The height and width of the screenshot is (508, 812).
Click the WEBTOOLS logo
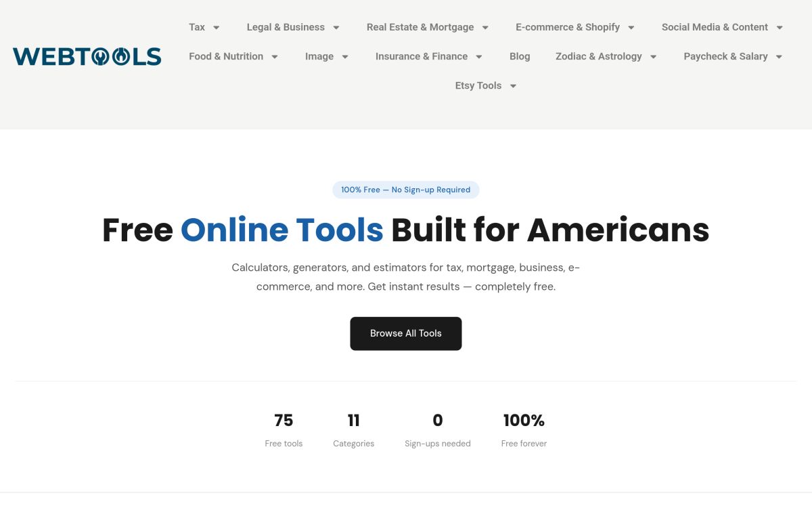[x=87, y=56]
